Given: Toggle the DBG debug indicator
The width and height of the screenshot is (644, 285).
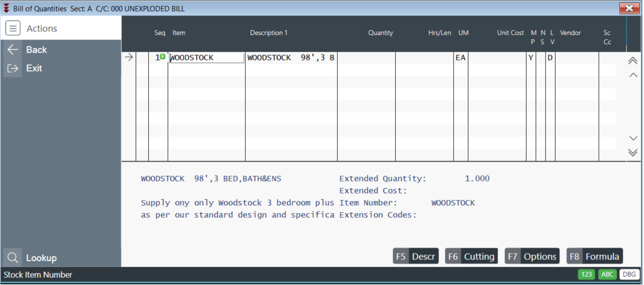Looking at the screenshot, I should point(628,275).
